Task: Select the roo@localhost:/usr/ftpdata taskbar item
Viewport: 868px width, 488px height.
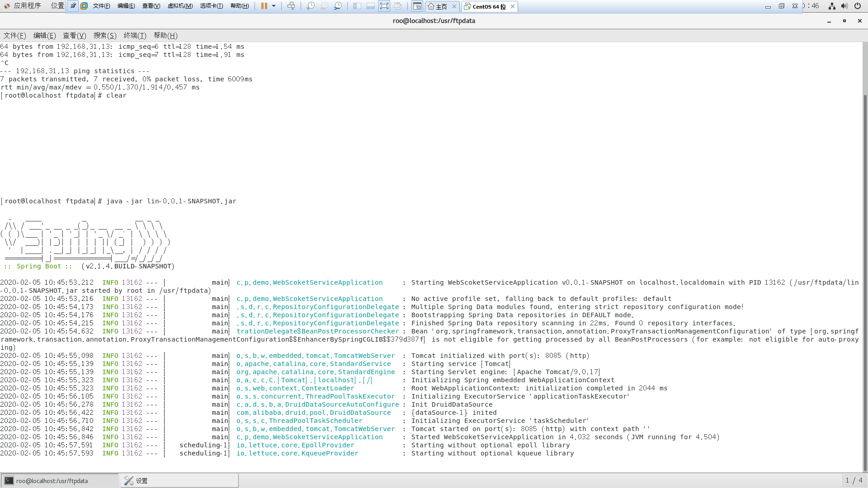Action: [60, 480]
